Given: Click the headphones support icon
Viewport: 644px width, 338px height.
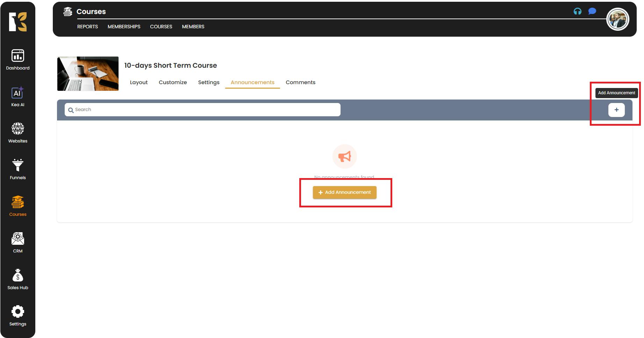Looking at the screenshot, I should pos(578,12).
